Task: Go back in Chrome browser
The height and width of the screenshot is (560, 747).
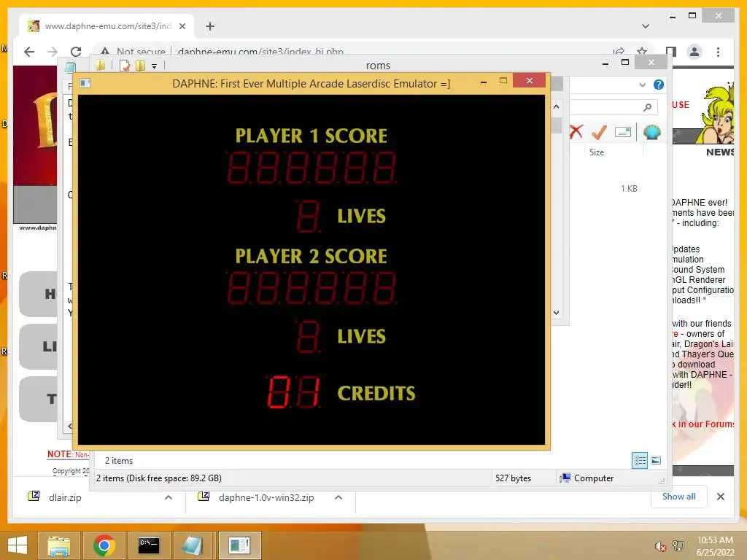Action: (x=29, y=52)
